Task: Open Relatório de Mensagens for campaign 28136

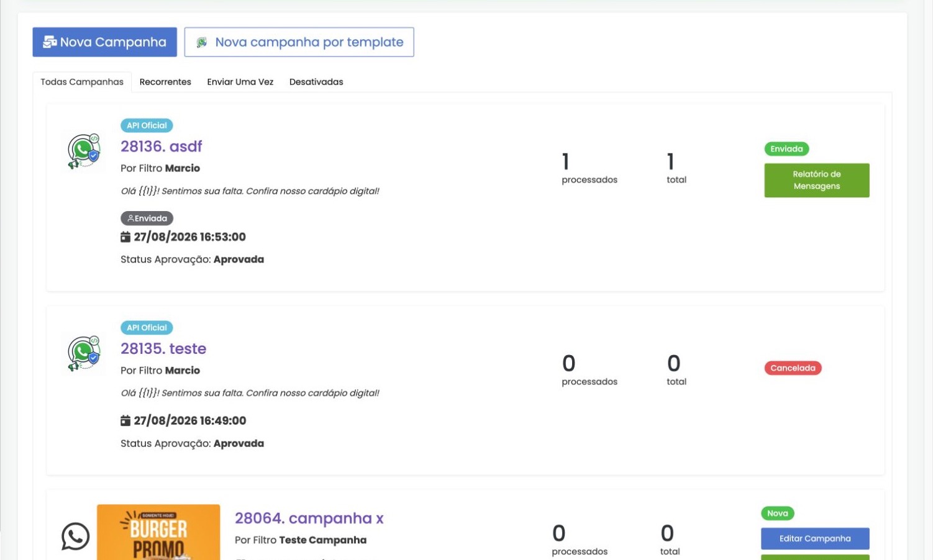Action: 817,180
